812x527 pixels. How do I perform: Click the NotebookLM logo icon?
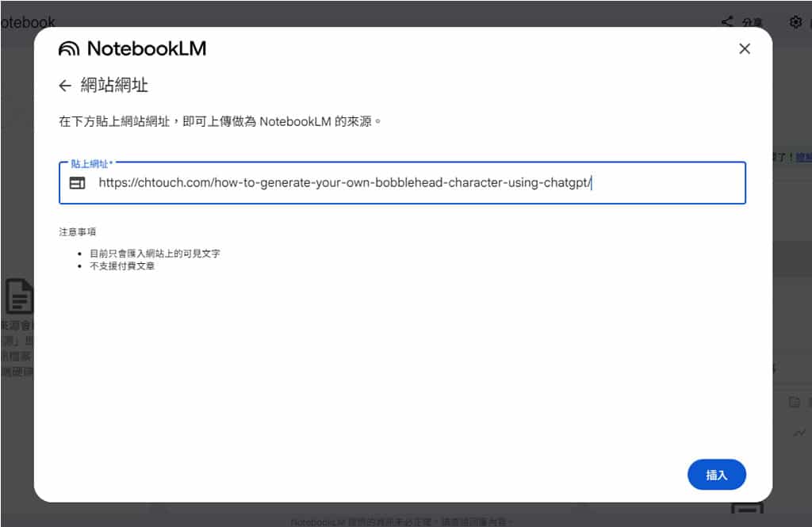coord(69,48)
